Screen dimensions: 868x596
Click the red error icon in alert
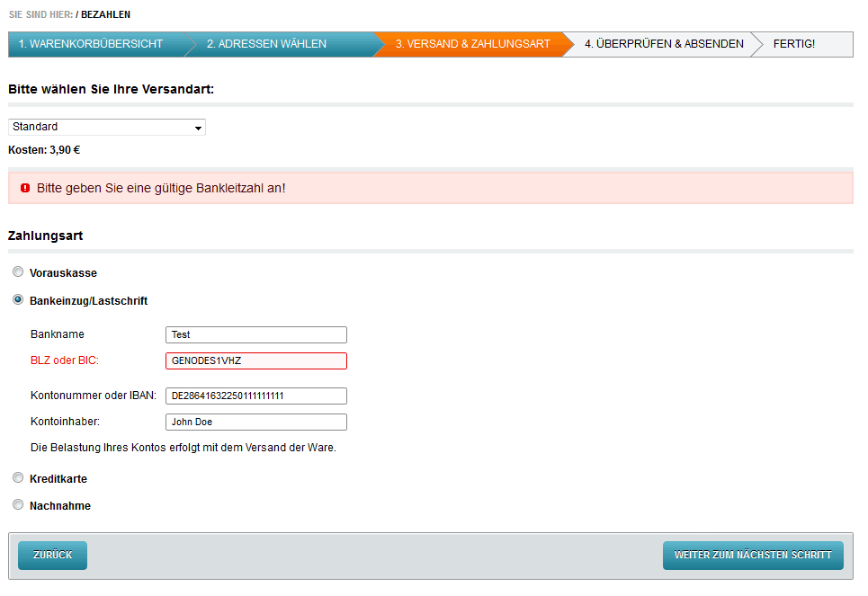pos(24,189)
